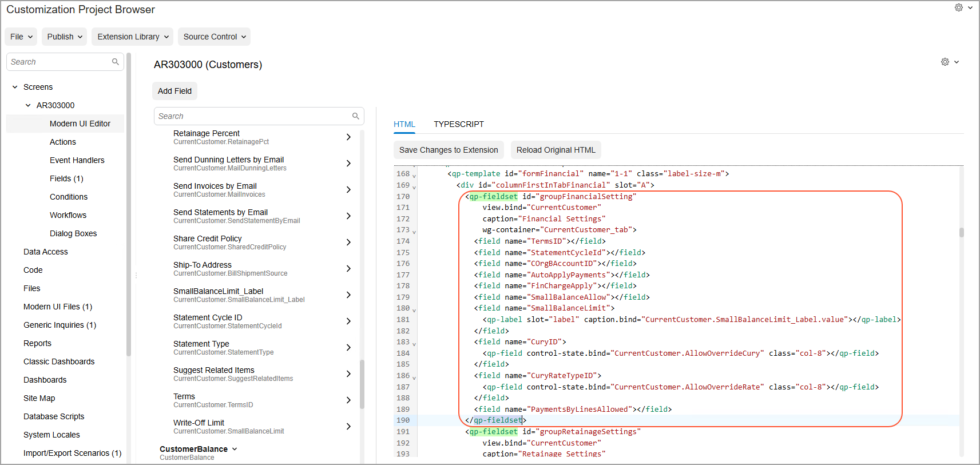Viewport: 980px width, 465px height.
Task: Fold code at line 168 in editor
Action: point(414,176)
